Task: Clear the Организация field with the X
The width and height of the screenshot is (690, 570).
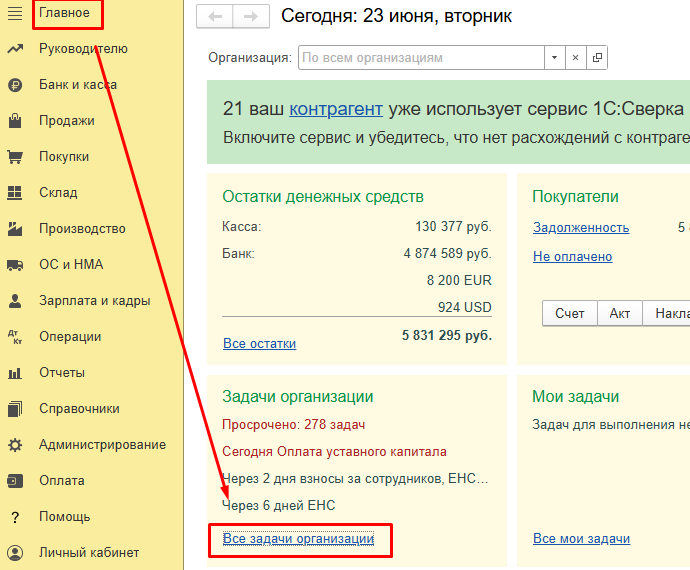Action: coord(575,58)
